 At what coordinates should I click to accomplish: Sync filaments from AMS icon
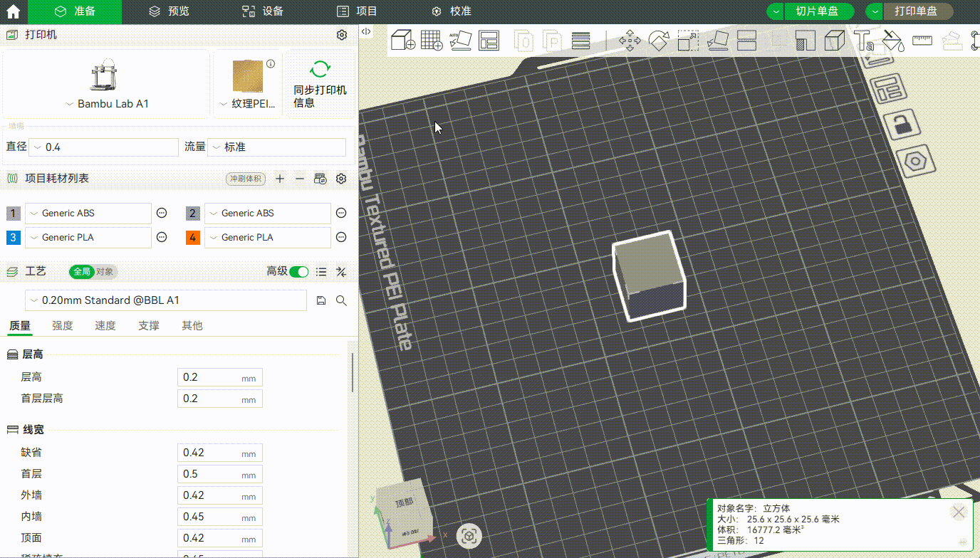click(320, 179)
